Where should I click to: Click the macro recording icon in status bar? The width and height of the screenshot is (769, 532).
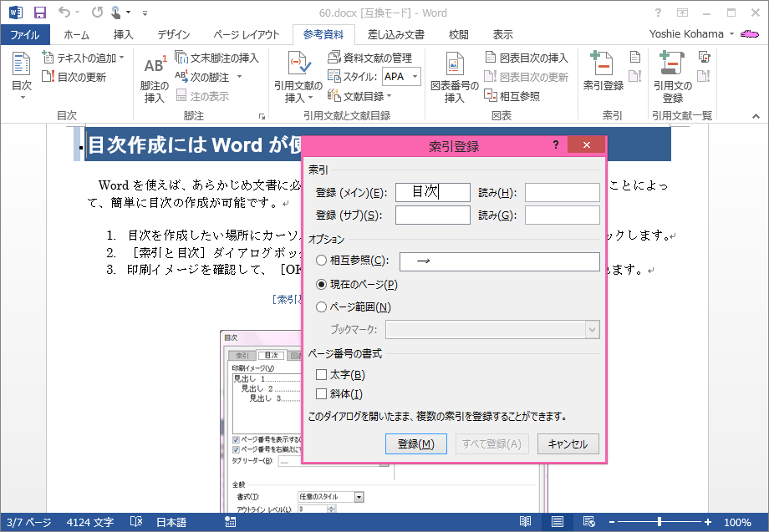point(230,522)
